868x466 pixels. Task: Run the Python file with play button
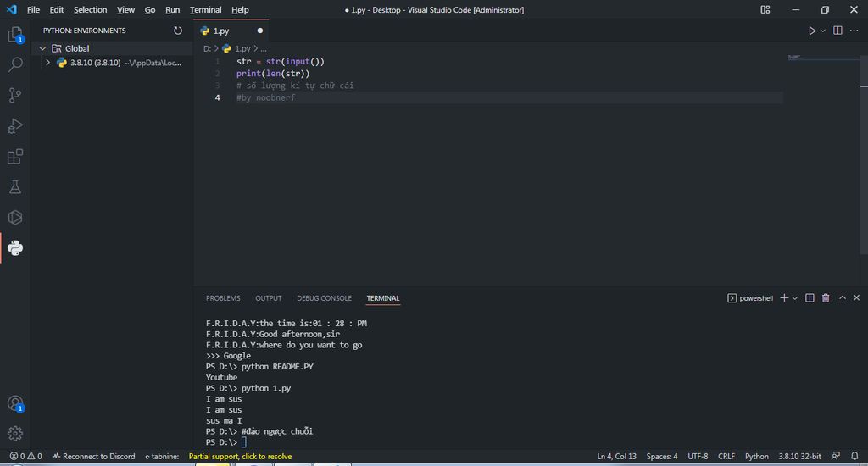click(x=811, y=31)
